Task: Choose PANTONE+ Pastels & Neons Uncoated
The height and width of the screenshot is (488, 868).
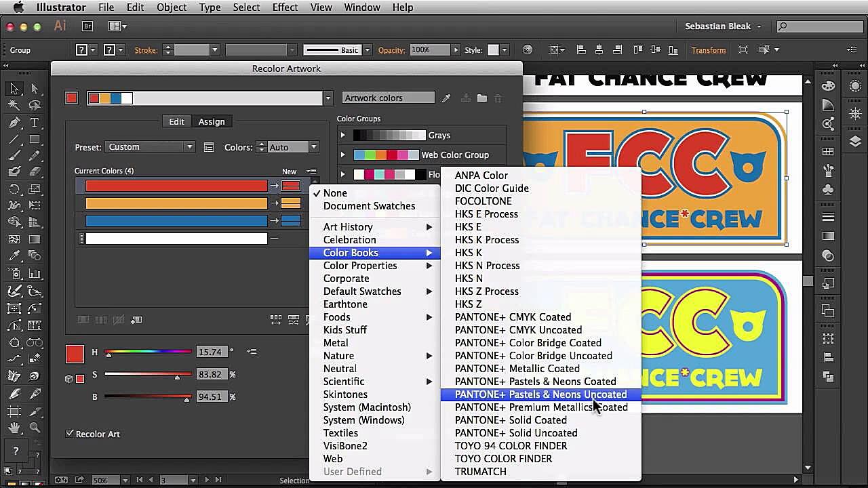Action: click(x=540, y=394)
